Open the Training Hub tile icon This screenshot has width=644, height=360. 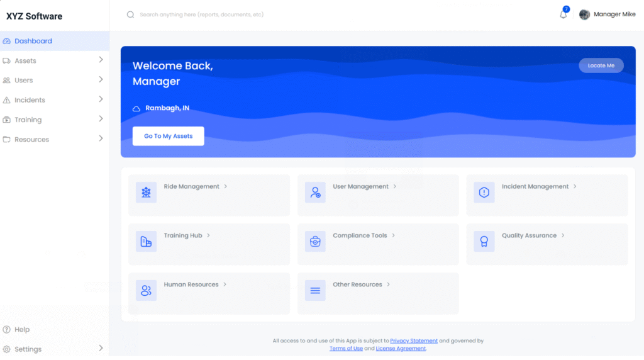tap(146, 242)
